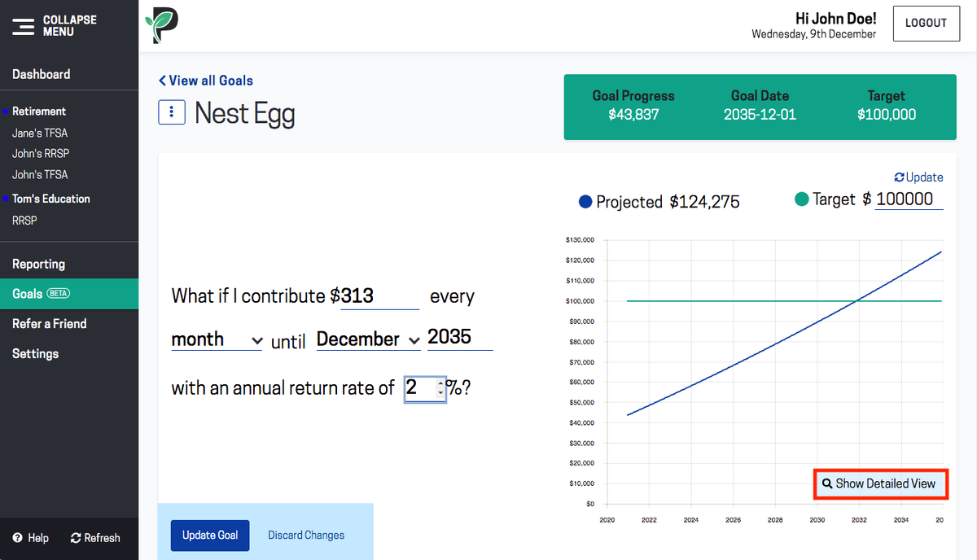
Task: Click the Update Goal button
Action: coord(210,535)
